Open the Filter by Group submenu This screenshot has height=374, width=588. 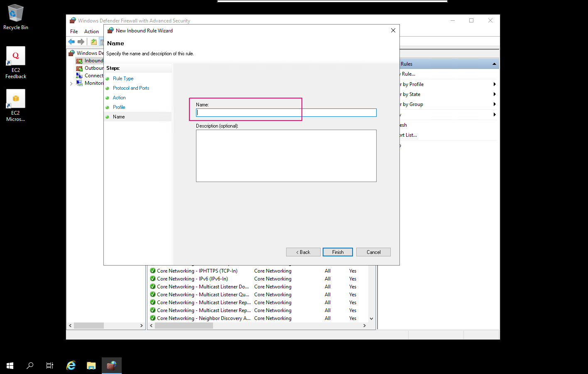tap(448, 104)
